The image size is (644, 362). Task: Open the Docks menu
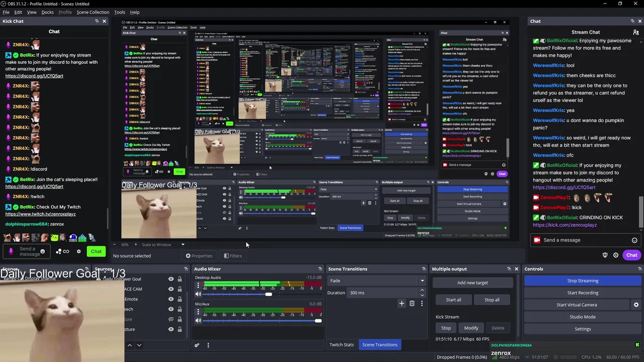tap(47, 12)
